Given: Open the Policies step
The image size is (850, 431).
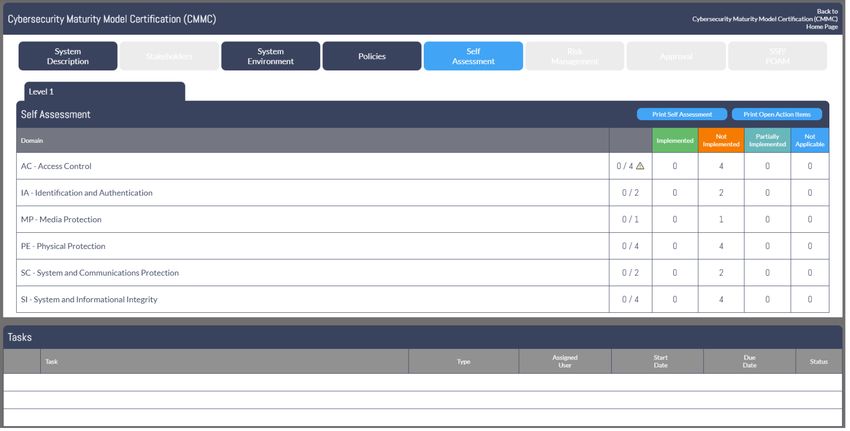Looking at the screenshot, I should click(x=372, y=56).
